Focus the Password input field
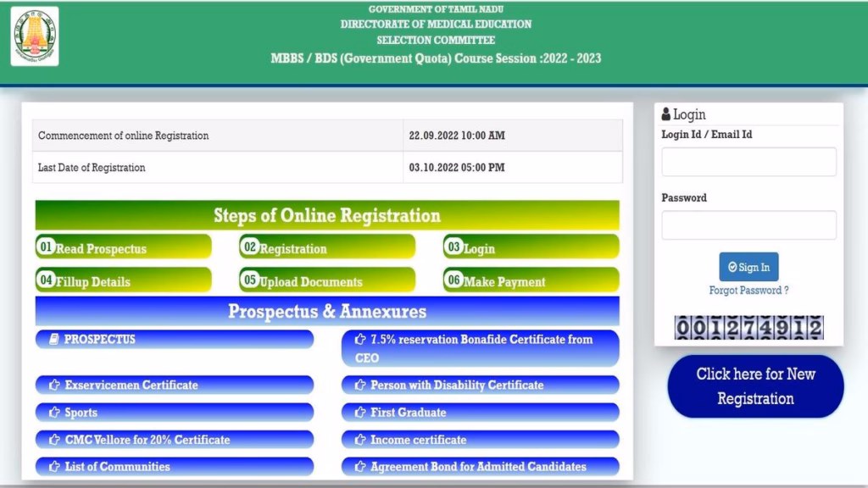This screenshot has height=488, width=868. pos(748,225)
